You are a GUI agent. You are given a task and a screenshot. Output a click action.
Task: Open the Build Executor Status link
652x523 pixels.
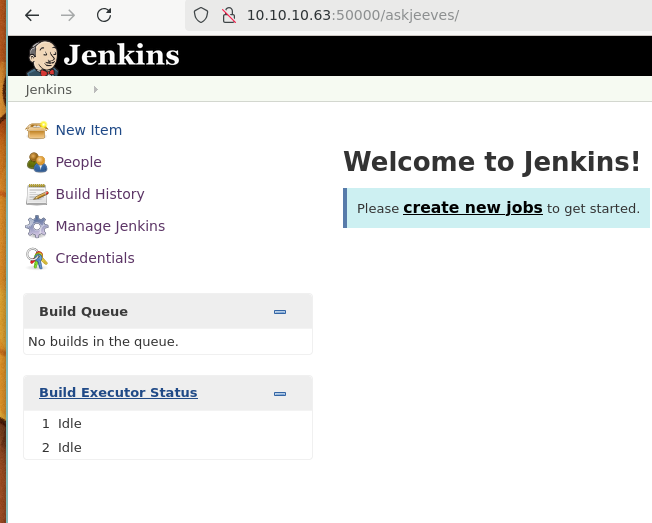118,393
